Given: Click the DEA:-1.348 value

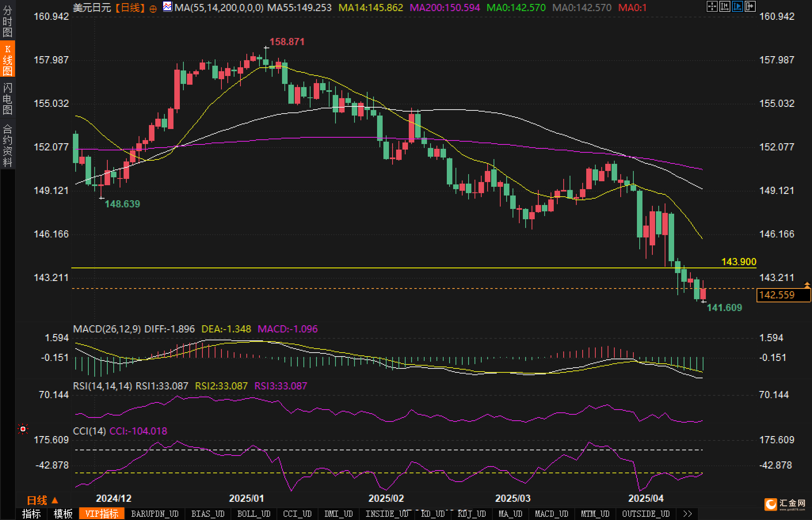Looking at the screenshot, I should click(x=226, y=329).
